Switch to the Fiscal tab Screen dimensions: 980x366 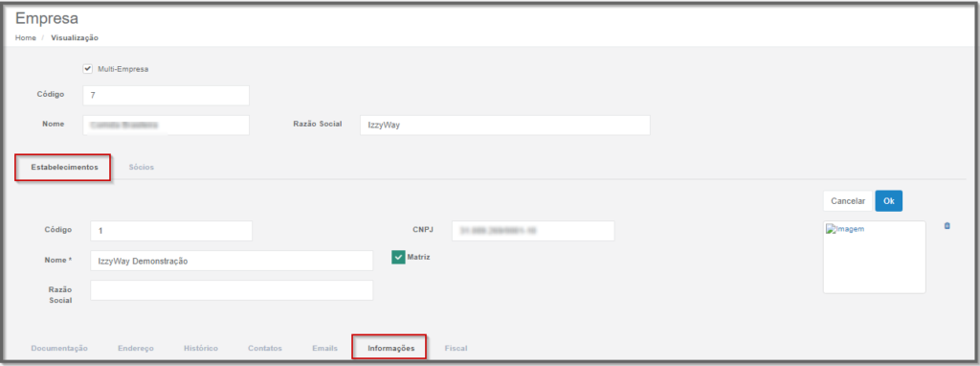(456, 348)
